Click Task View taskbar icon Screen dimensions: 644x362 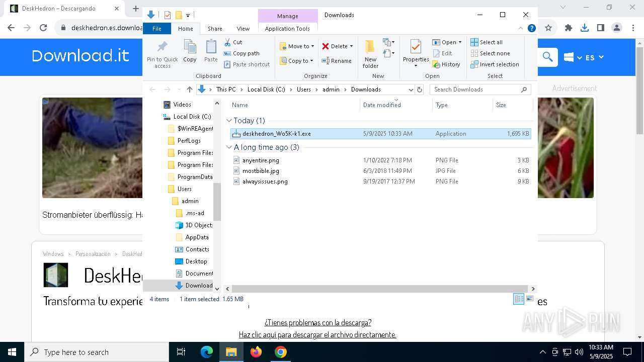[181, 352]
